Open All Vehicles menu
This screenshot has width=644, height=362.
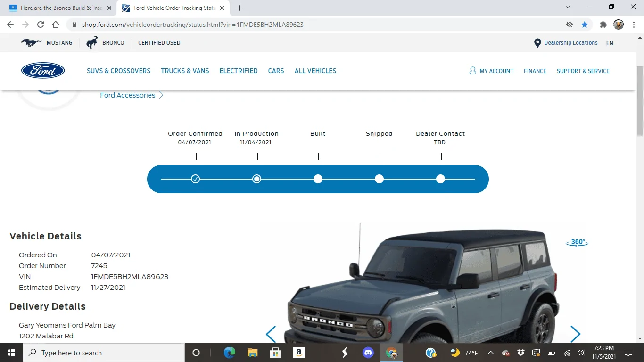[315, 71]
